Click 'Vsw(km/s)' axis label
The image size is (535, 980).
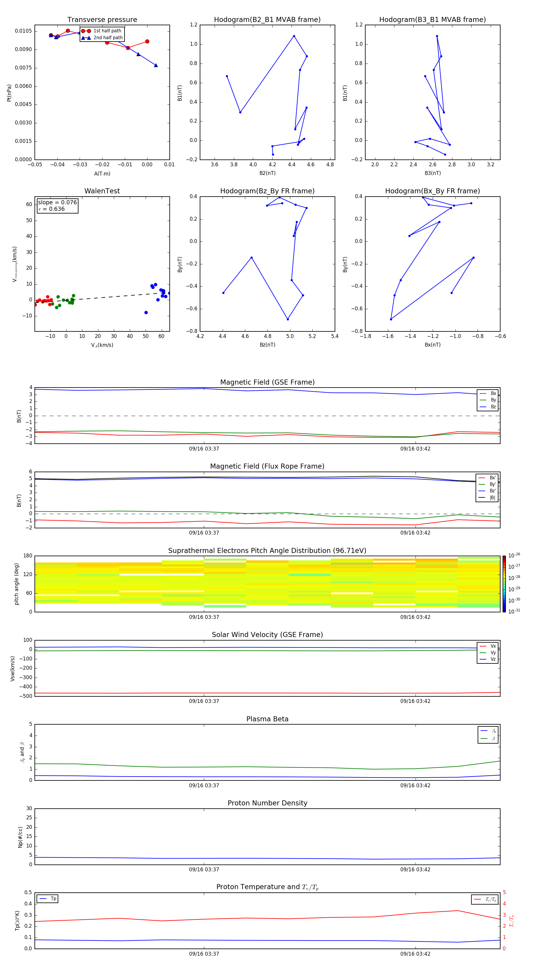point(12,668)
